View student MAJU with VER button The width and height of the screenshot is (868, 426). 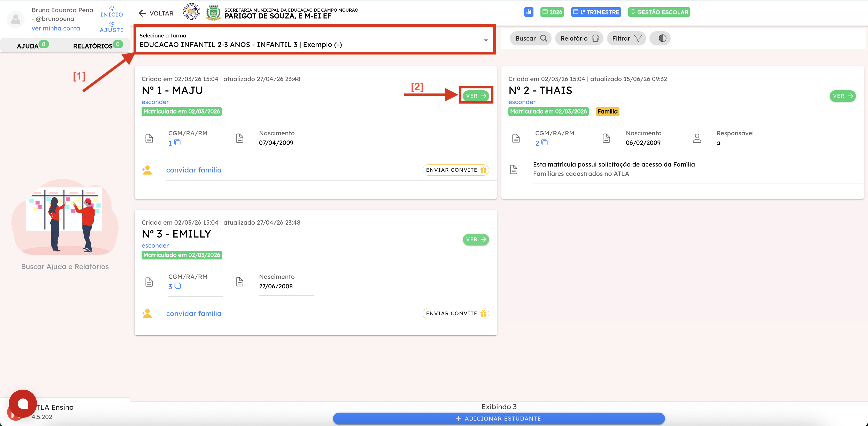(x=476, y=96)
